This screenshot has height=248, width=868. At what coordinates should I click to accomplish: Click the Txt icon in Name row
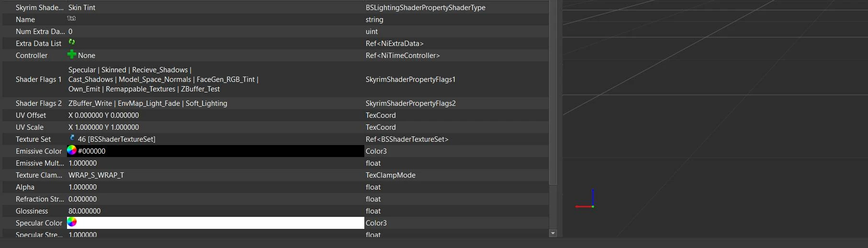[x=71, y=19]
